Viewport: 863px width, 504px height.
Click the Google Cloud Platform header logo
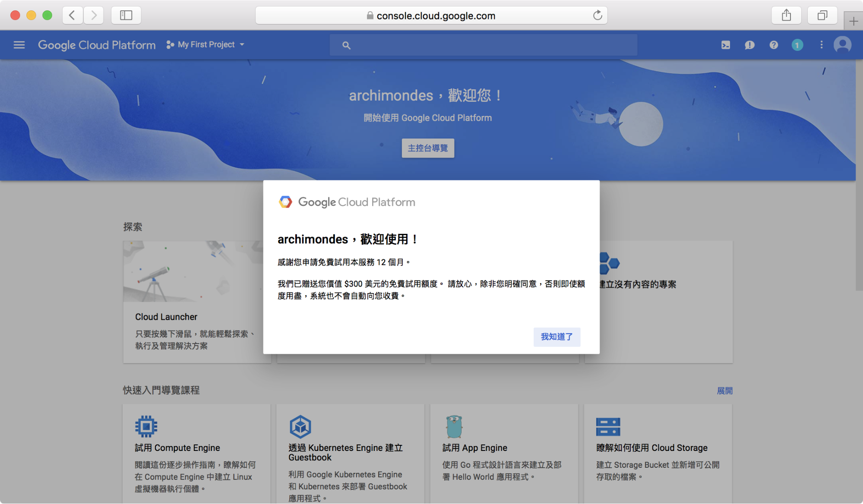point(97,45)
